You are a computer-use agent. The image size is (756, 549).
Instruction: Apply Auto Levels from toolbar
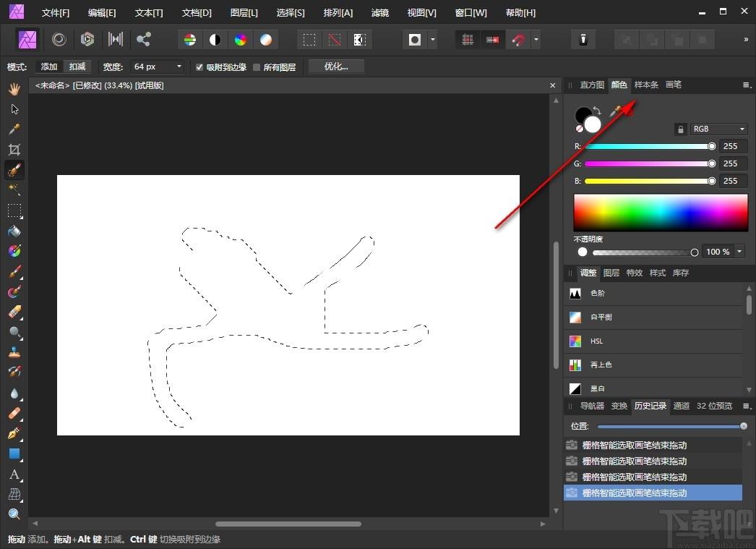190,40
